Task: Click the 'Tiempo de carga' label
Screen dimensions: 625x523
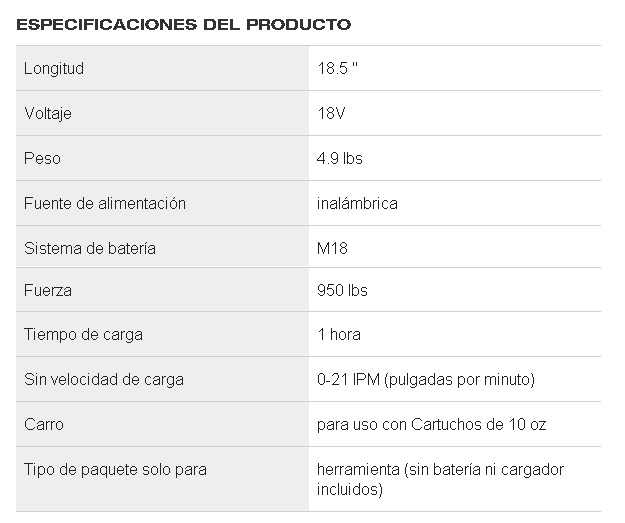Action: (x=83, y=335)
